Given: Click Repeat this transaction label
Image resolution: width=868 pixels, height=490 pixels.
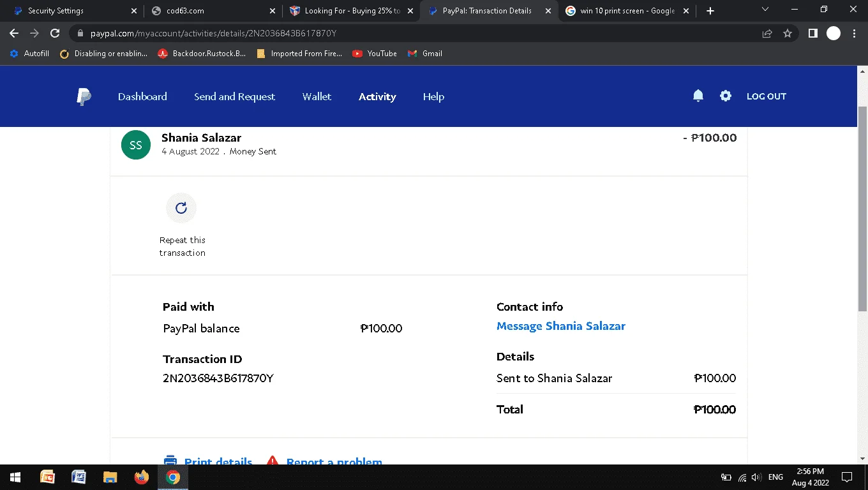Looking at the screenshot, I should (x=183, y=246).
